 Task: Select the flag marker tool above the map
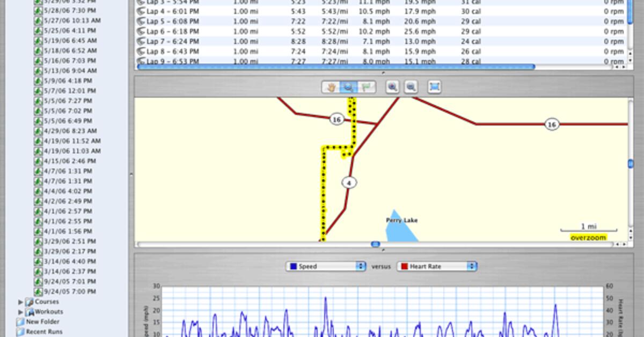[x=366, y=87]
